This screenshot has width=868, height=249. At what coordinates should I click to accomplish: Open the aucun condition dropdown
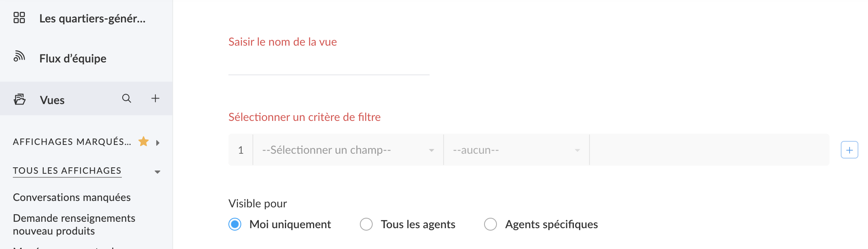(516, 150)
